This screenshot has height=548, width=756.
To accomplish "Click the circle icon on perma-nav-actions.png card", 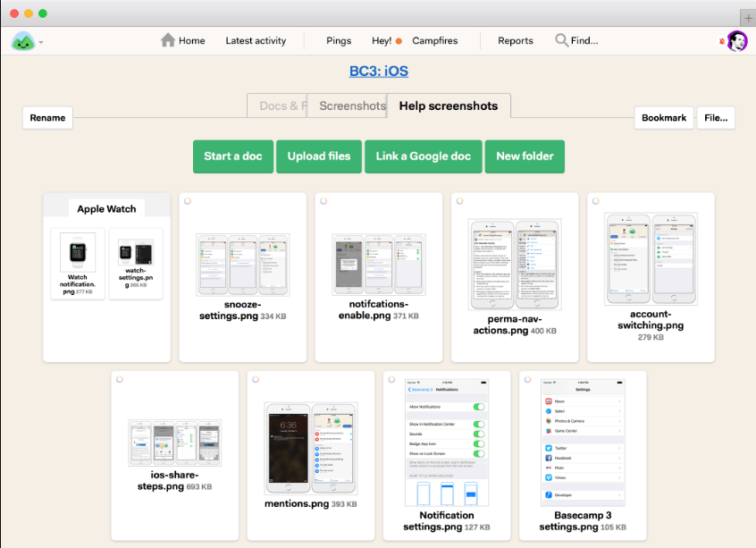I will tap(459, 201).
